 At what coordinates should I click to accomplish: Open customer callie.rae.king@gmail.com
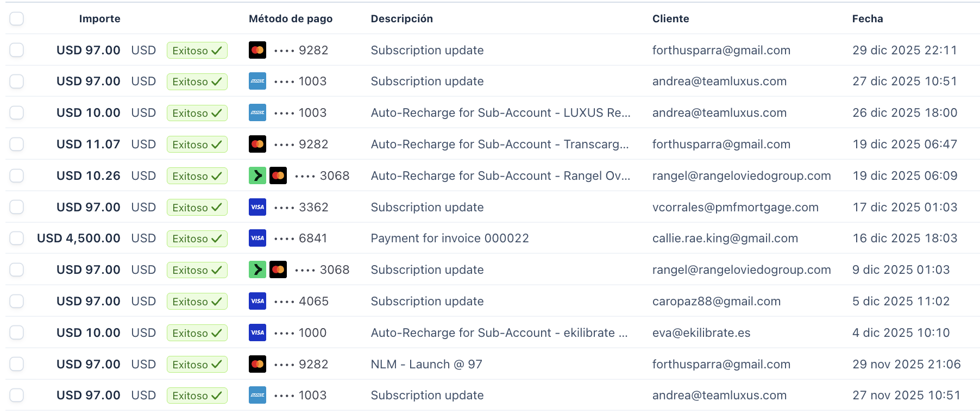tap(725, 238)
